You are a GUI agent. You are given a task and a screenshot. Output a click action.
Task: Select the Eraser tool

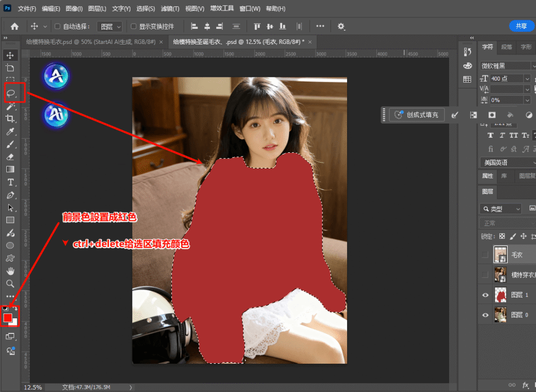coord(10,157)
